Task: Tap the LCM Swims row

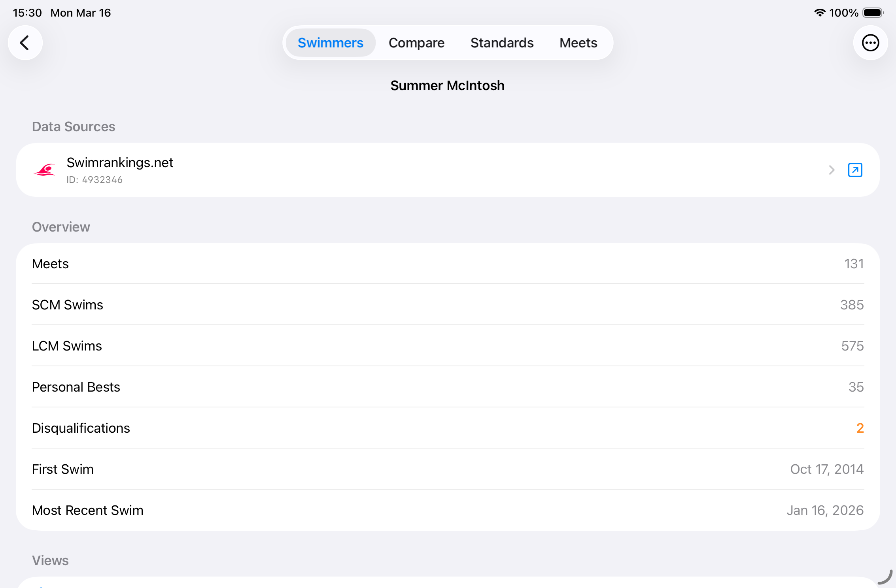Action: tap(448, 346)
